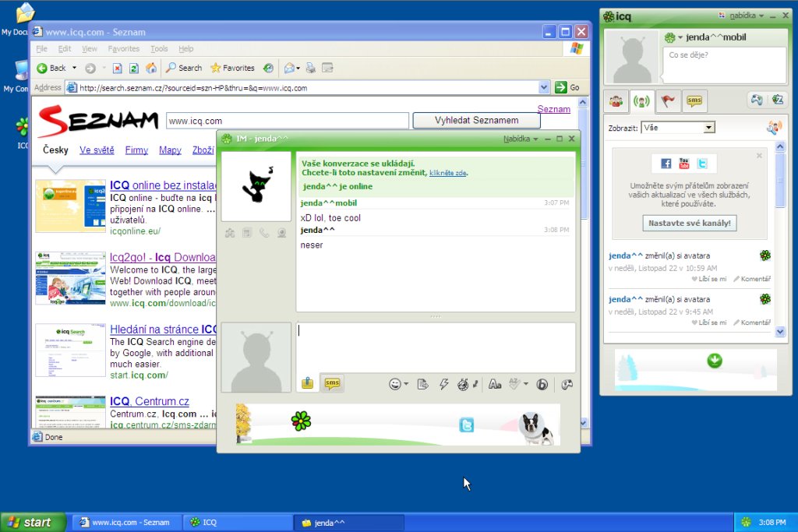The width and height of the screenshot is (798, 532).
Task: Click the Seznam search query field
Action: pos(288,121)
